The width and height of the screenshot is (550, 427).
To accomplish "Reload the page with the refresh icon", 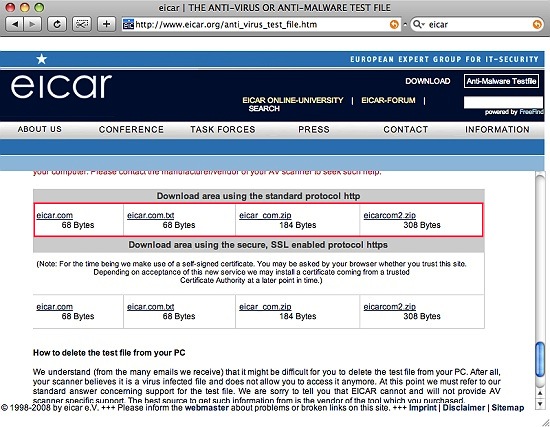I will click(x=56, y=25).
